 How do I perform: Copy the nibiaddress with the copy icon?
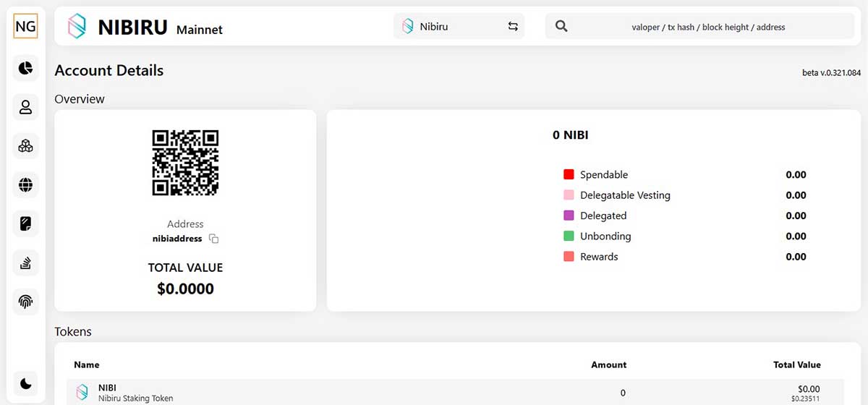(213, 239)
